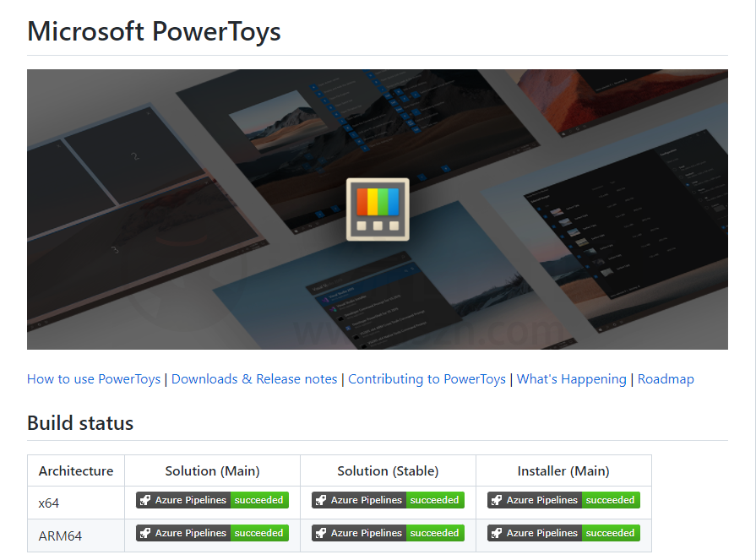The height and width of the screenshot is (560, 756).
Task: Open the What's Happening link
Action: [571, 379]
